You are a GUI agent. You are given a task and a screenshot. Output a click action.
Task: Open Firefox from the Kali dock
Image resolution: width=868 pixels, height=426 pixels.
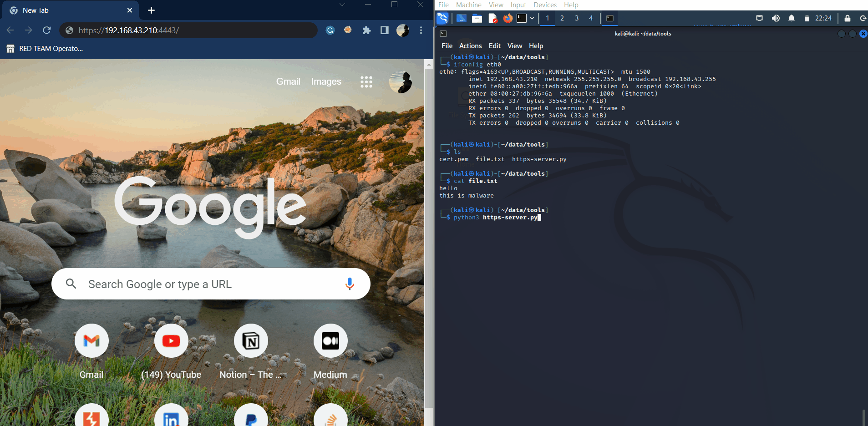(508, 18)
